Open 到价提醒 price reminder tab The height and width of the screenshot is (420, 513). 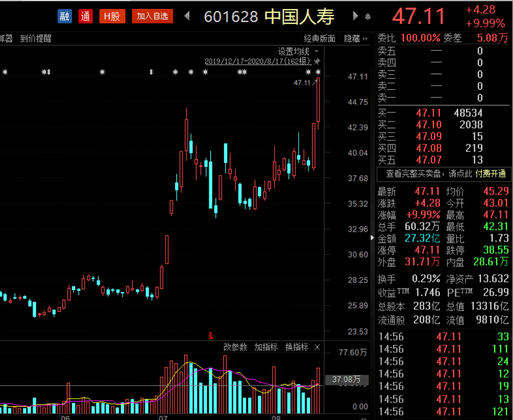35,39
